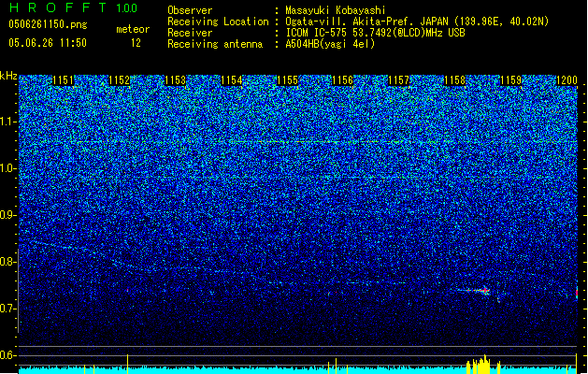Click the kHz axis unit label
Image resolution: width=588 pixels, height=374 pixels.
coord(8,76)
